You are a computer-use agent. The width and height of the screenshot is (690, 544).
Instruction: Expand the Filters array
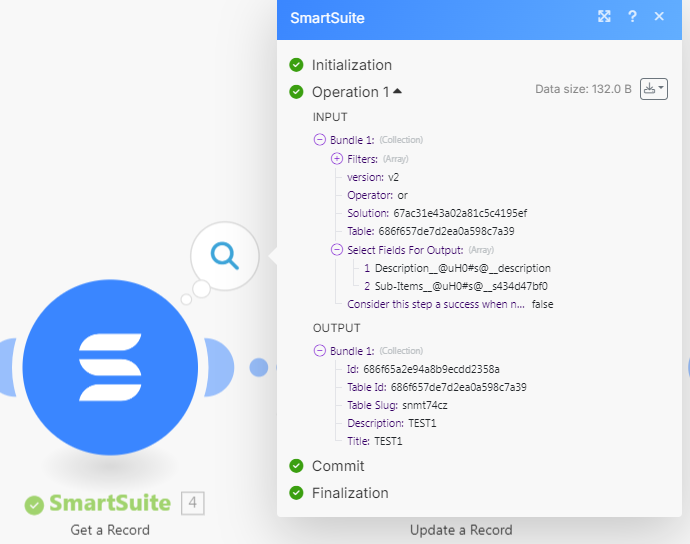[x=337, y=158]
